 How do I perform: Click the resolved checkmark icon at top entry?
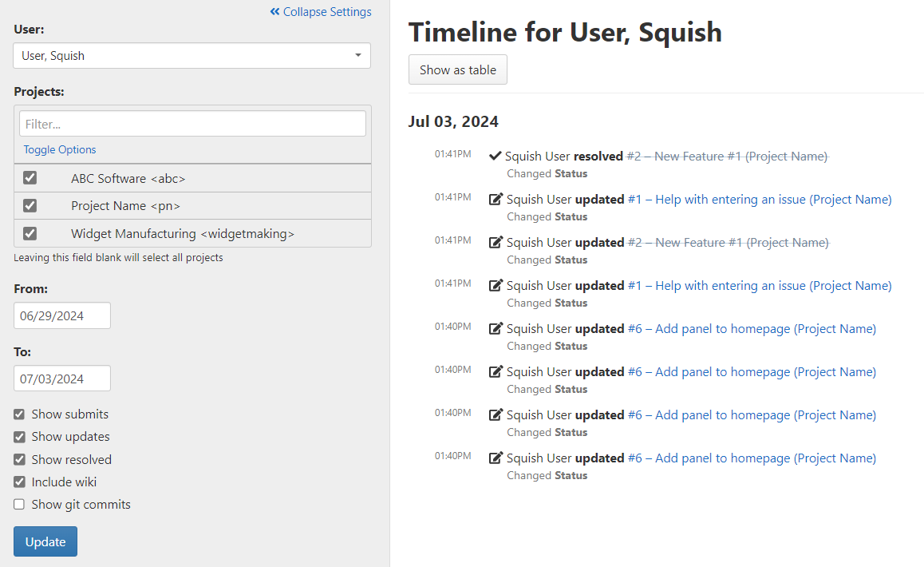point(495,157)
